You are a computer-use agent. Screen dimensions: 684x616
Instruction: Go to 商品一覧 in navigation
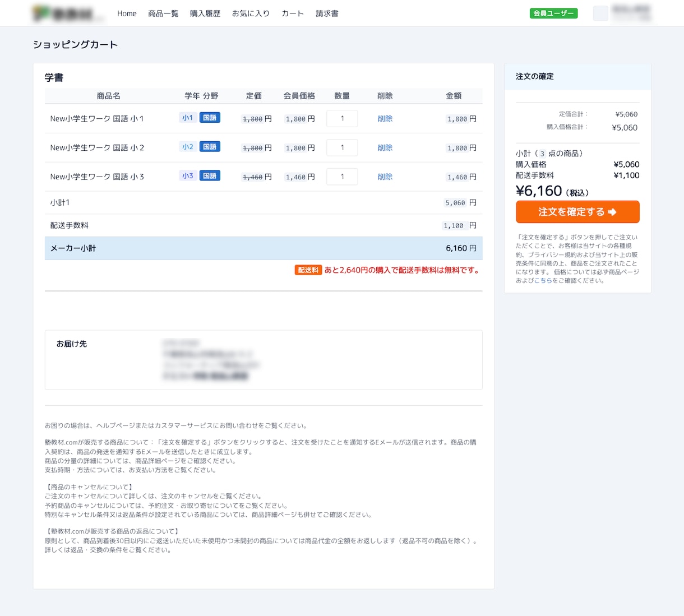[163, 13]
